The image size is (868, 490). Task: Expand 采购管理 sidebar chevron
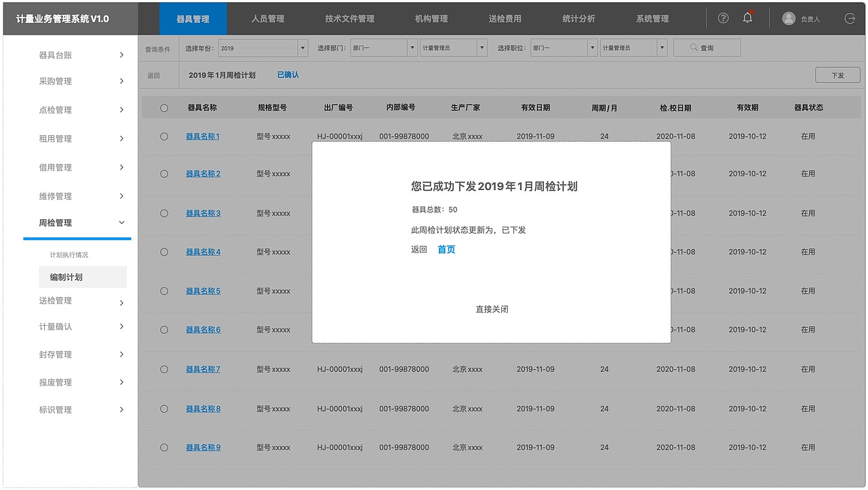[121, 81]
